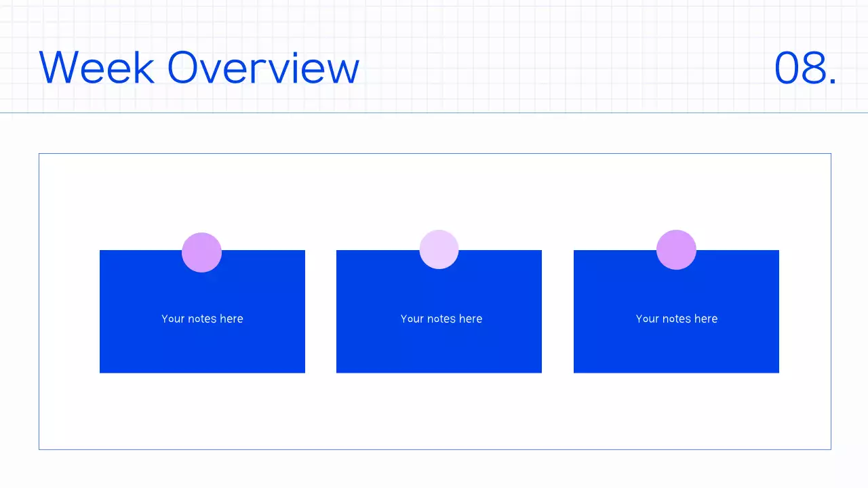Click the top-left corner of the content frame

point(39,154)
